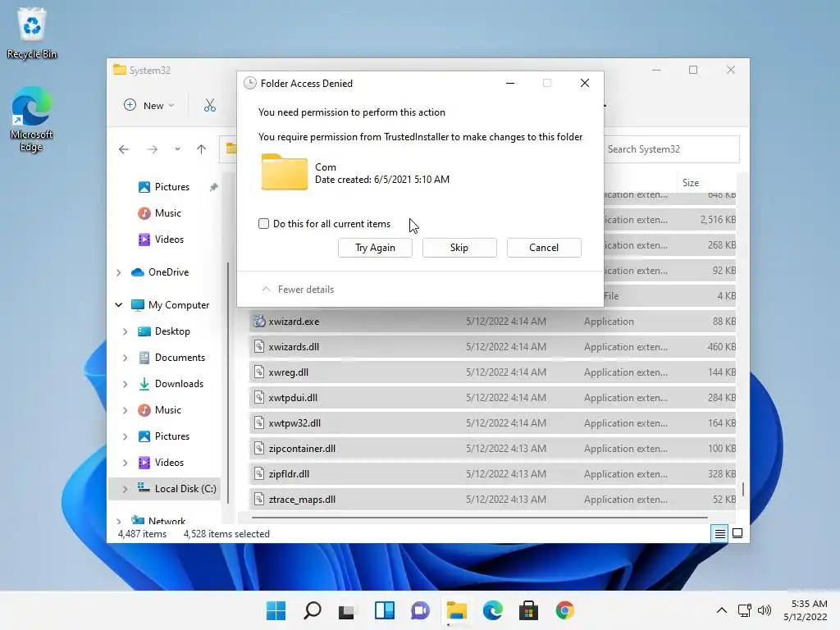Select Local Disk (C:) drive
Image resolution: width=840 pixels, height=630 pixels.
(x=177, y=489)
